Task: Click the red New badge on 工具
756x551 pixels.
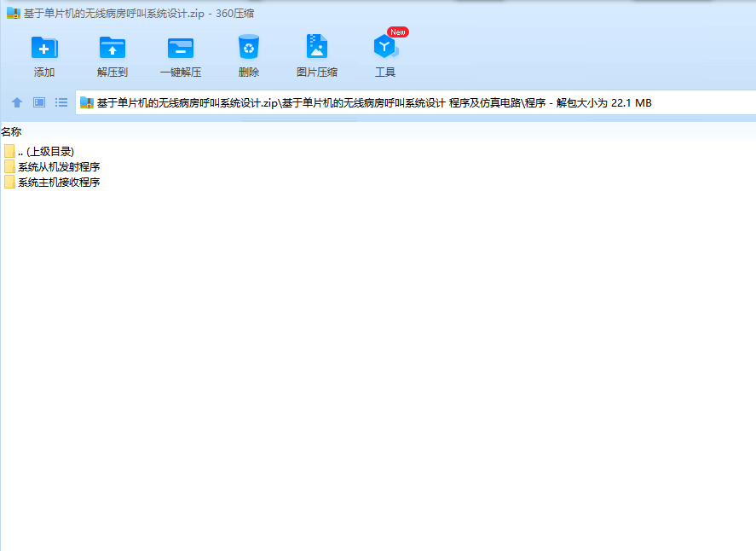Action: click(x=398, y=32)
